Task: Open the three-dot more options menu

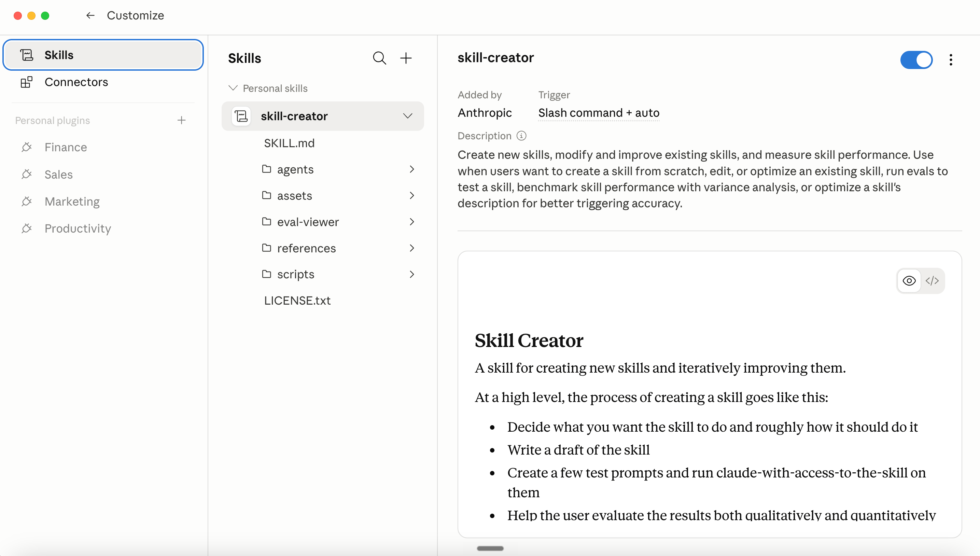Action: 951,59
